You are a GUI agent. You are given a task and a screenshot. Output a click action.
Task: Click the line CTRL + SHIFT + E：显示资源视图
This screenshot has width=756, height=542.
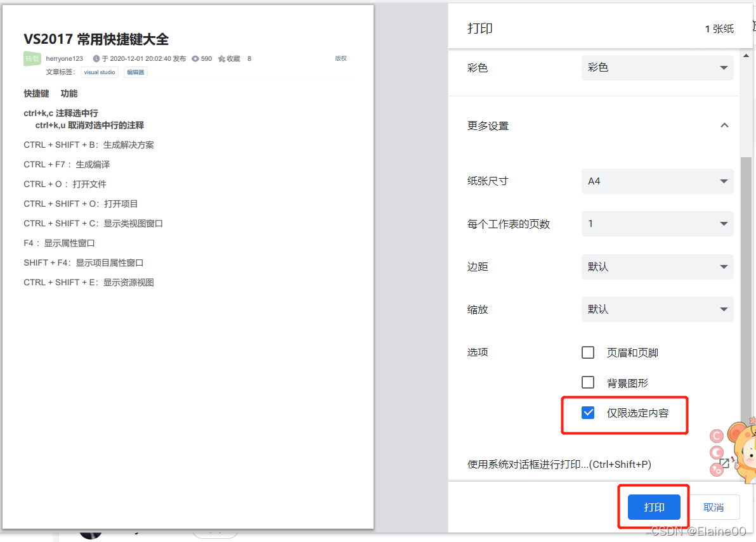click(x=89, y=282)
